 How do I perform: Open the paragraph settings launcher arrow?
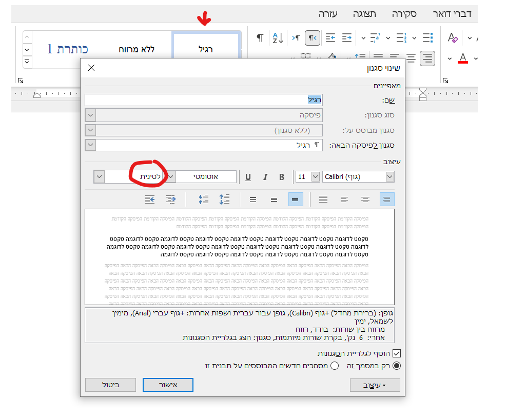tap(445, 81)
